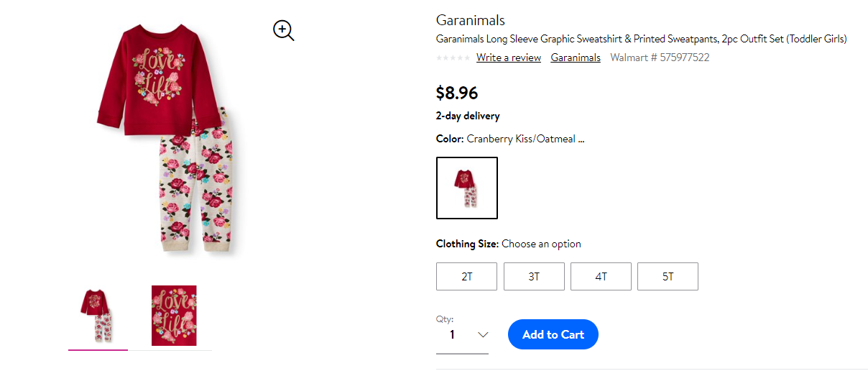
Task: Open the Write a review link
Action: (509, 58)
